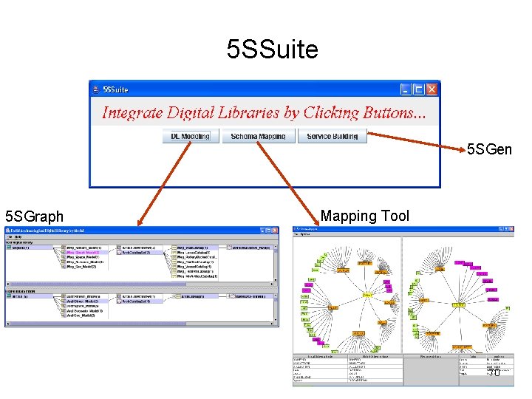Click 5SGraph window title bar icon
The width and height of the screenshot is (532, 399).
point(7,231)
